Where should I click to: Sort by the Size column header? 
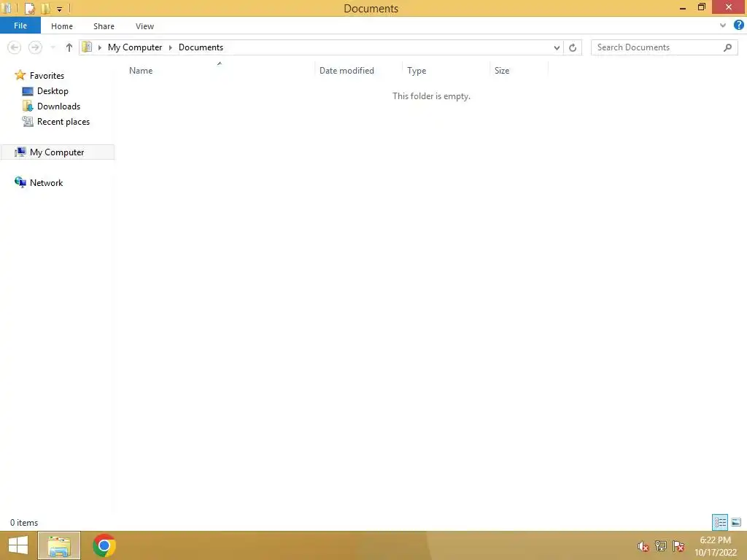[502, 71]
